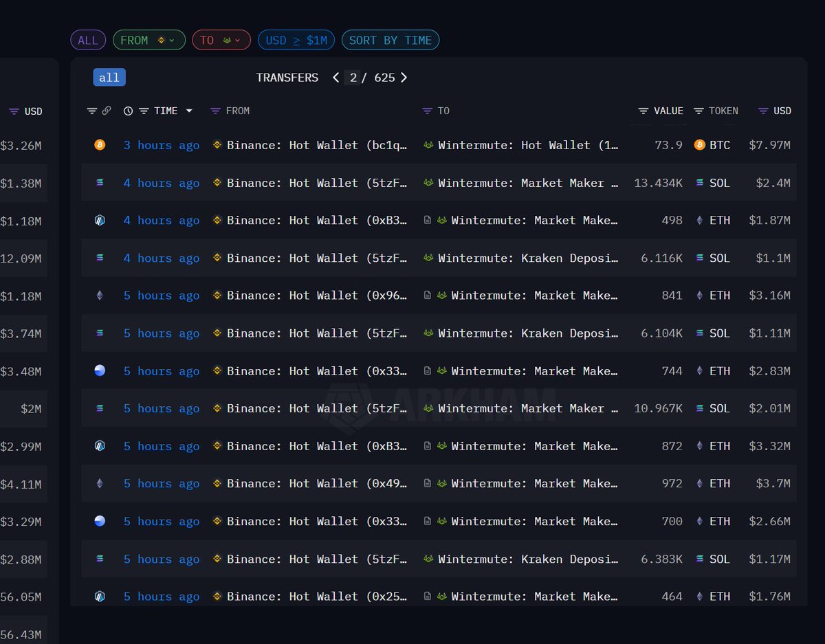
Task: Open Wintermute: Market Maker in $2.01M row
Action: click(x=528, y=408)
